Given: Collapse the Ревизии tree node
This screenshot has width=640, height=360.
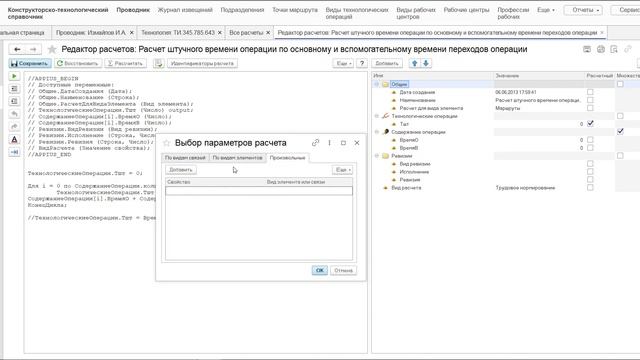Looking at the screenshot, I should pos(377,156).
